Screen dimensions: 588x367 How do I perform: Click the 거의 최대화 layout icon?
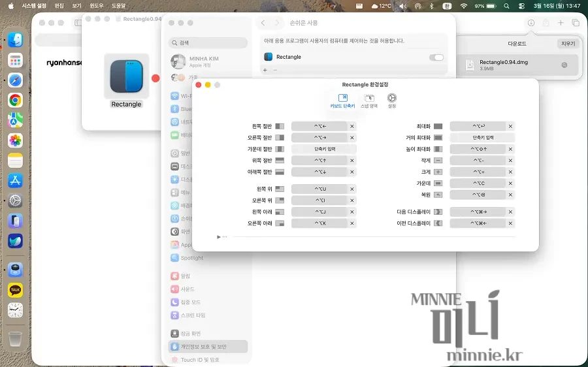click(x=438, y=138)
